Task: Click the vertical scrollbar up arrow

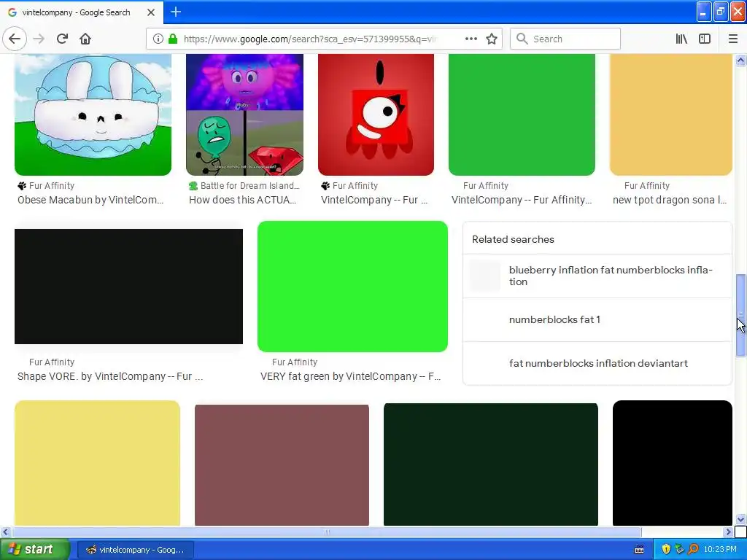Action: [x=741, y=60]
